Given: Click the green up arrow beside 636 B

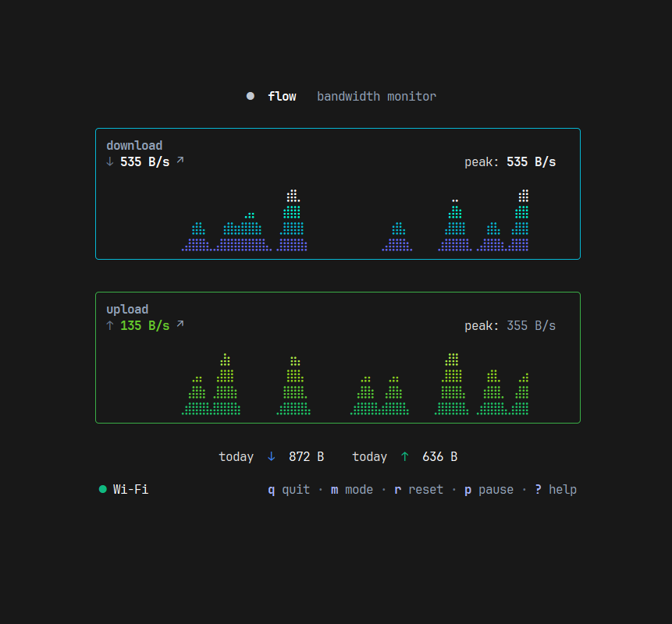Looking at the screenshot, I should [404, 456].
